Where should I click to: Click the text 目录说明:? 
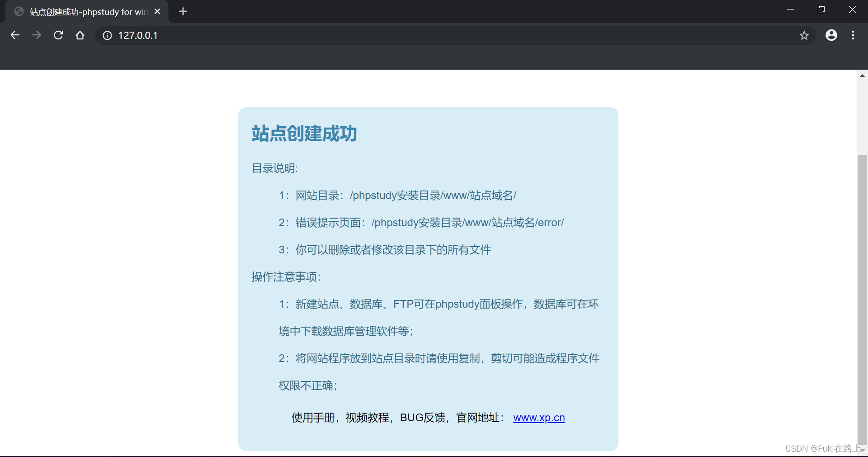click(274, 168)
